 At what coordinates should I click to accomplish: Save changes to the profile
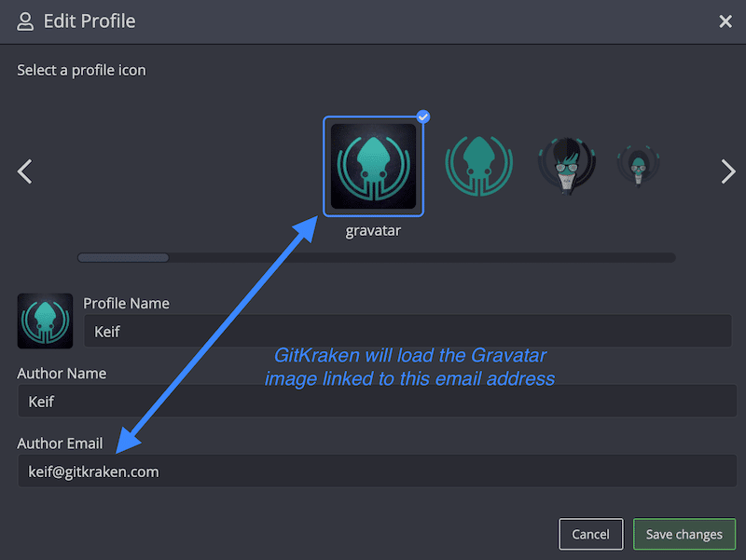(684, 534)
